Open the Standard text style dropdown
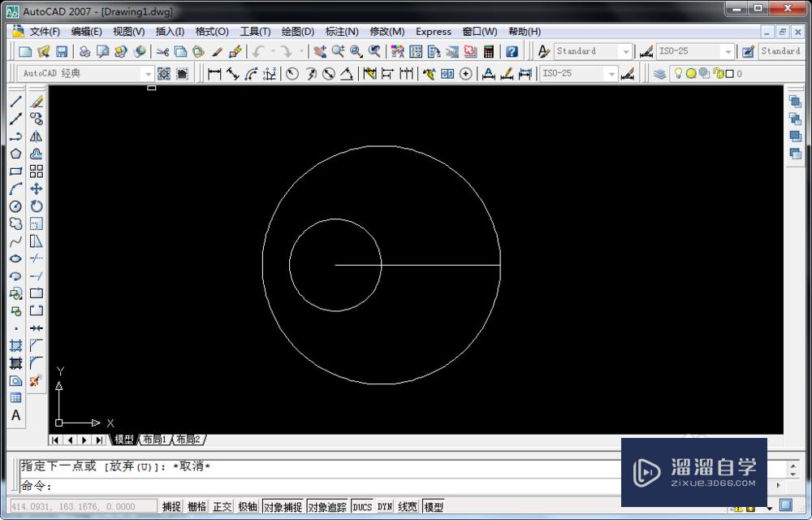This screenshot has width=812, height=520. 626,51
